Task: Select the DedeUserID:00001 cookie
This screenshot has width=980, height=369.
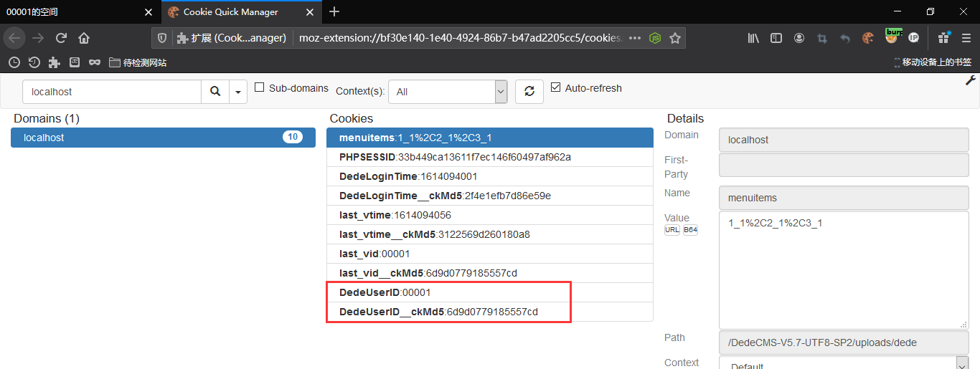Action: 490,292
